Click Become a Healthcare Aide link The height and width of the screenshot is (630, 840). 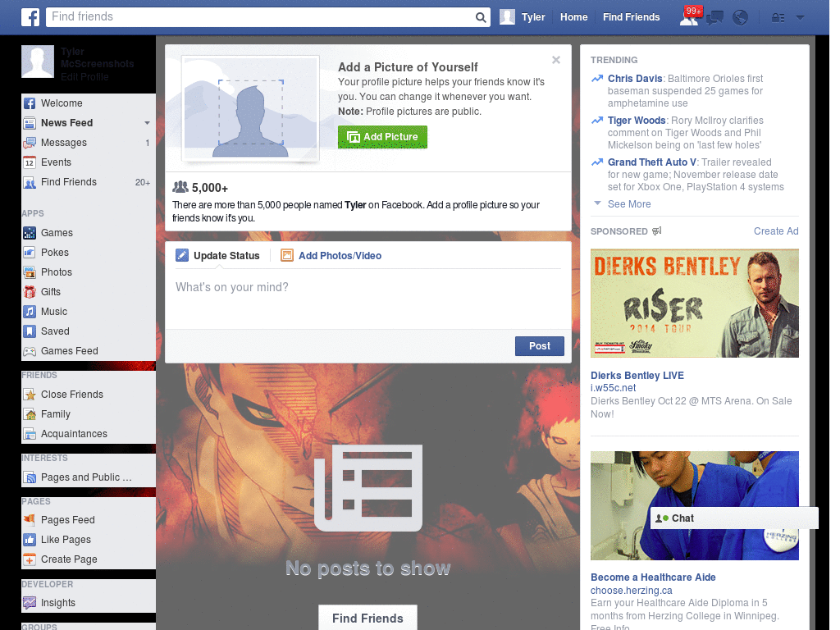pos(653,577)
